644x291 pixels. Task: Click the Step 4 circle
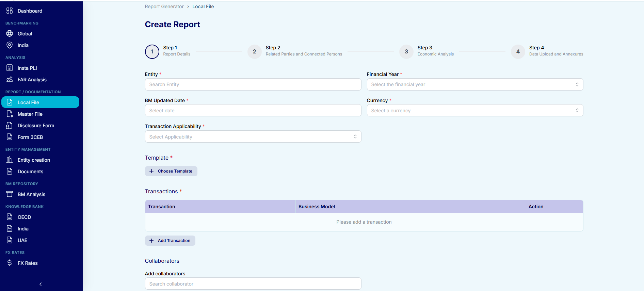coord(518,52)
